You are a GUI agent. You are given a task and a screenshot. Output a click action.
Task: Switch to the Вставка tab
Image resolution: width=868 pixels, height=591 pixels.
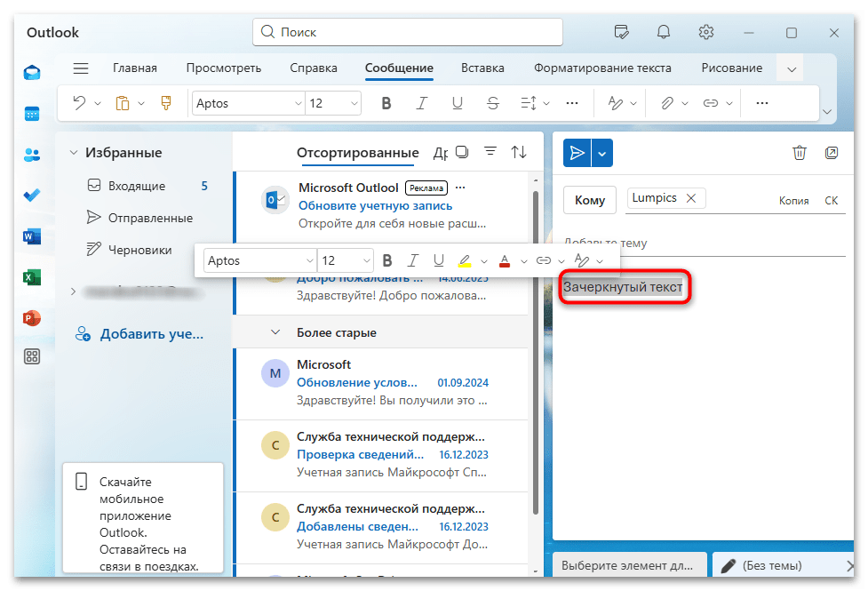482,68
